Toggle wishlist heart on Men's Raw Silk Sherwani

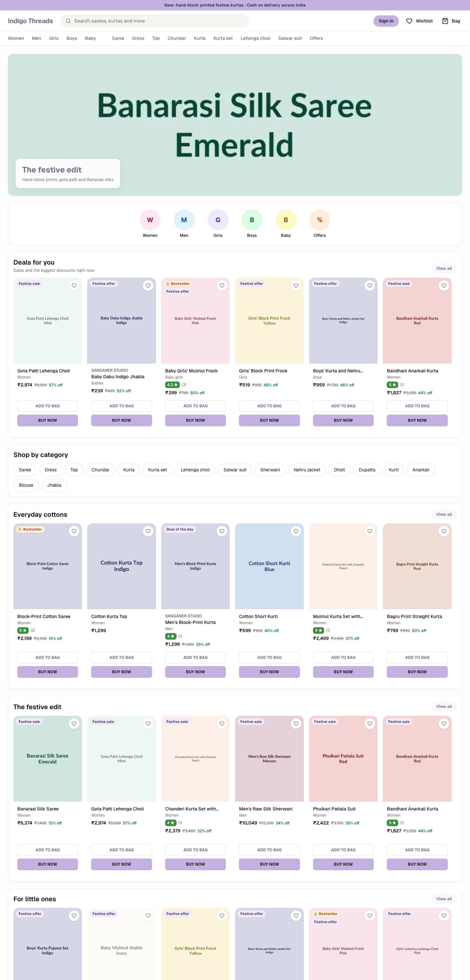pyautogui.click(x=296, y=724)
